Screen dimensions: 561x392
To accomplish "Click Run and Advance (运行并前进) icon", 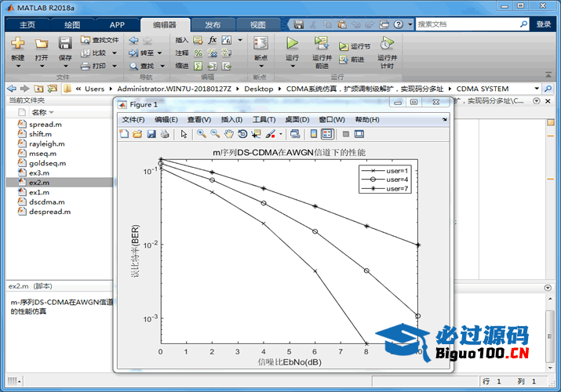I will pos(322,43).
